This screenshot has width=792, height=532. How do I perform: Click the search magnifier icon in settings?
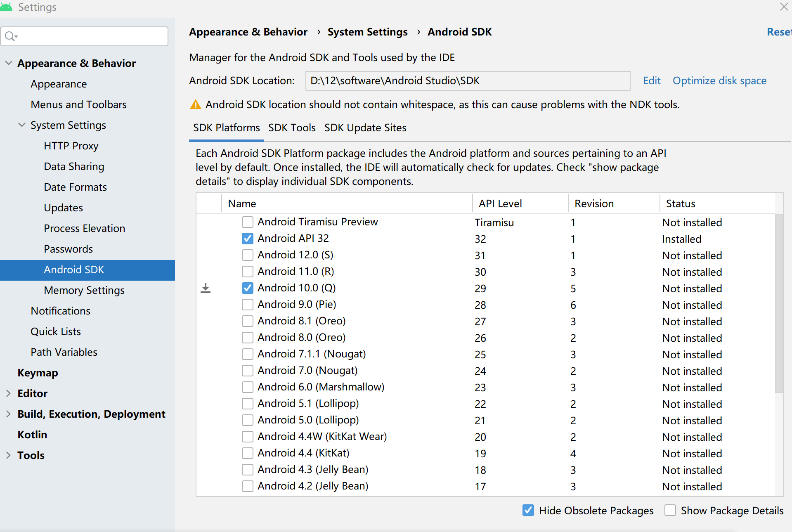11,36
